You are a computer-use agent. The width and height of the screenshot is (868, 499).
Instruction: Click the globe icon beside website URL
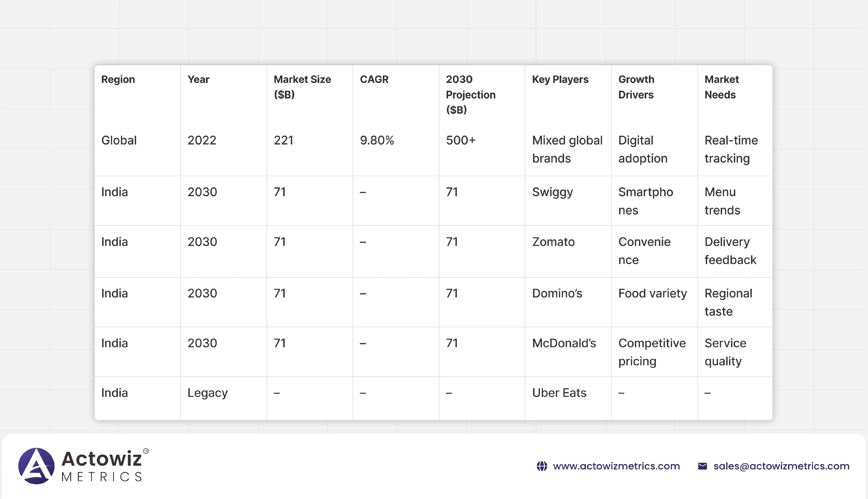click(x=542, y=466)
